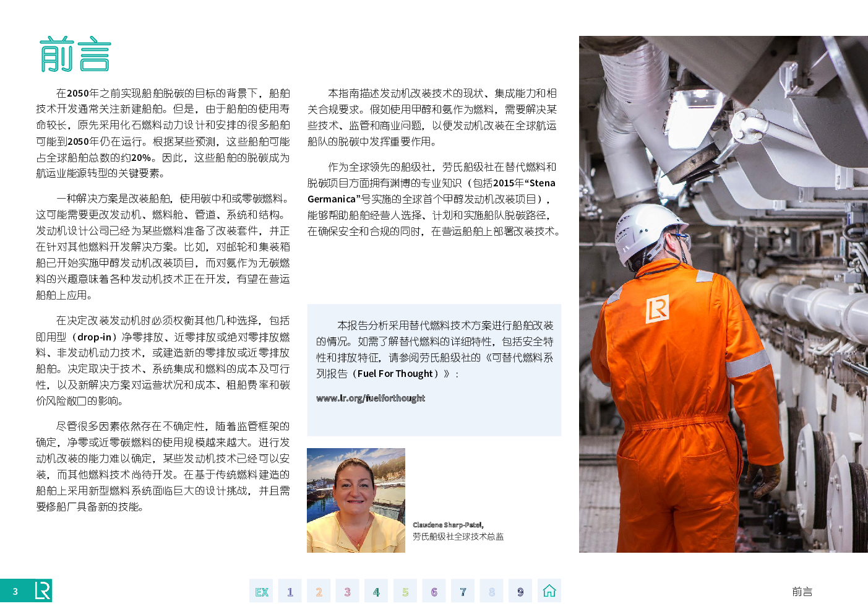Select the chapter 8 navigation tile
868x614 pixels.
pos(492,591)
